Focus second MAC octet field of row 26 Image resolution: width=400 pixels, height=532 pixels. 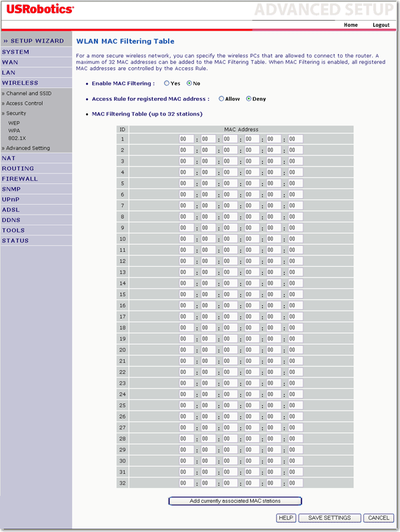click(208, 416)
